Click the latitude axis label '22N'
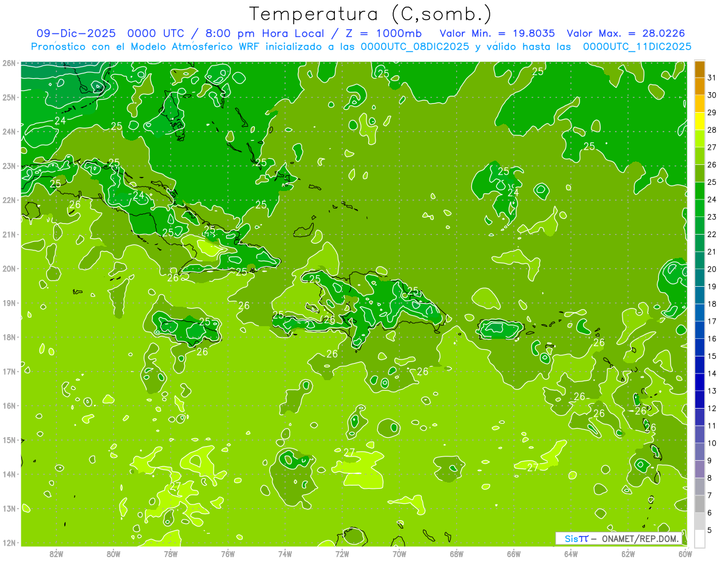The width and height of the screenshot is (728, 562). (9, 200)
